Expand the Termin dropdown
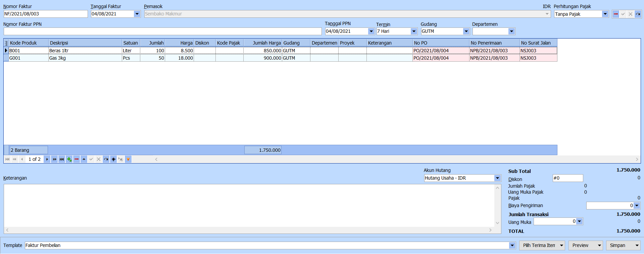The width and height of the screenshot is (644, 254). click(x=414, y=31)
